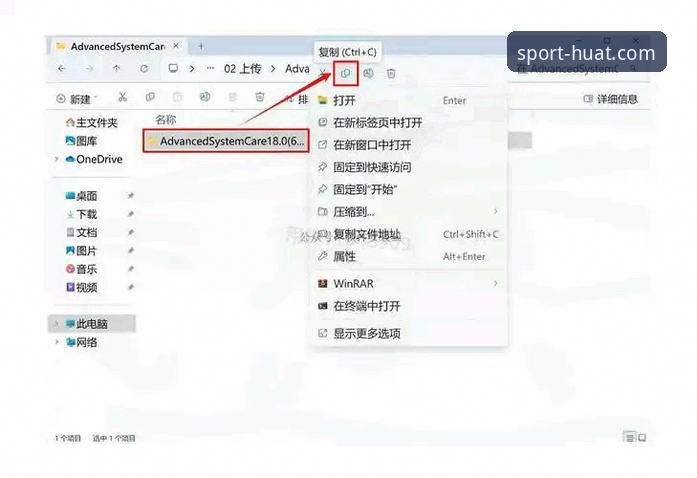The width and height of the screenshot is (697, 478).
Task: Choose 固定到"开始" menu entry
Action: [x=408, y=189]
